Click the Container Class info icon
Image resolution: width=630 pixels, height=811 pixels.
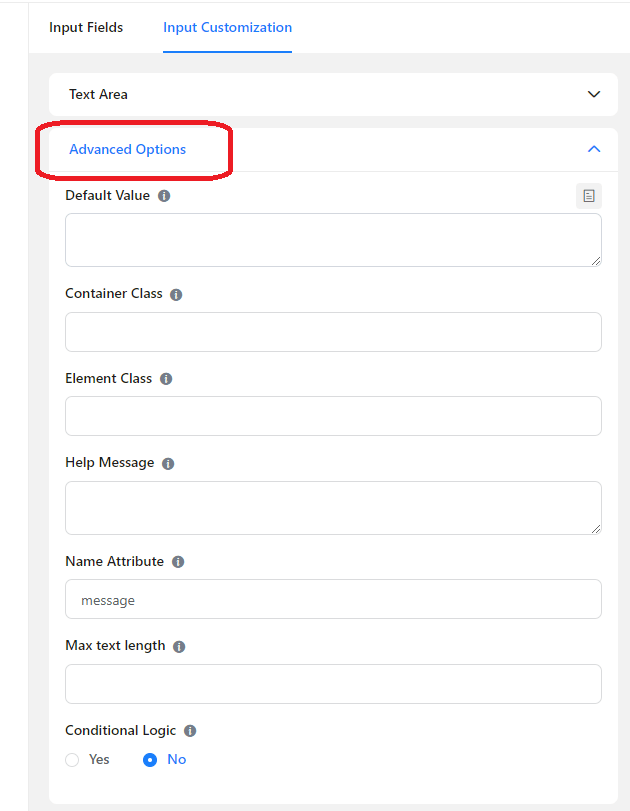pos(176,295)
